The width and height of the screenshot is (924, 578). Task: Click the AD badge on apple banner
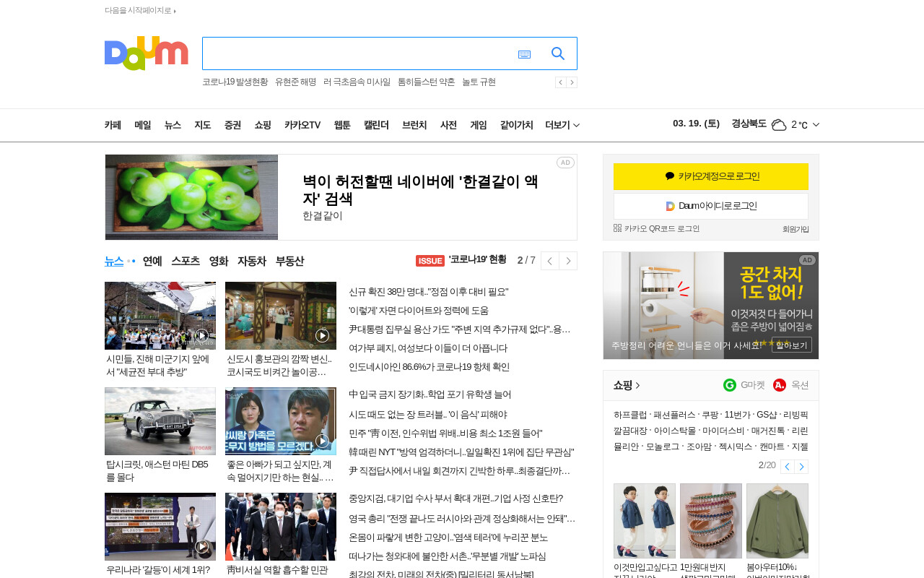[565, 163]
